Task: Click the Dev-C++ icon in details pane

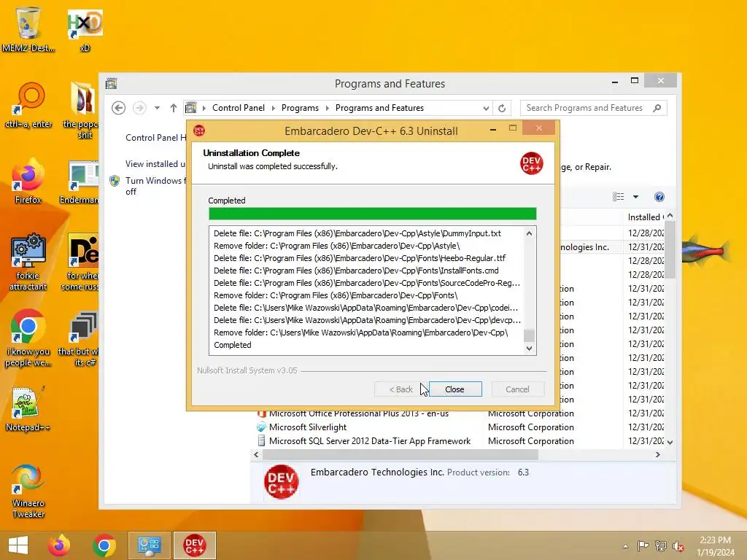Action: pyautogui.click(x=281, y=482)
